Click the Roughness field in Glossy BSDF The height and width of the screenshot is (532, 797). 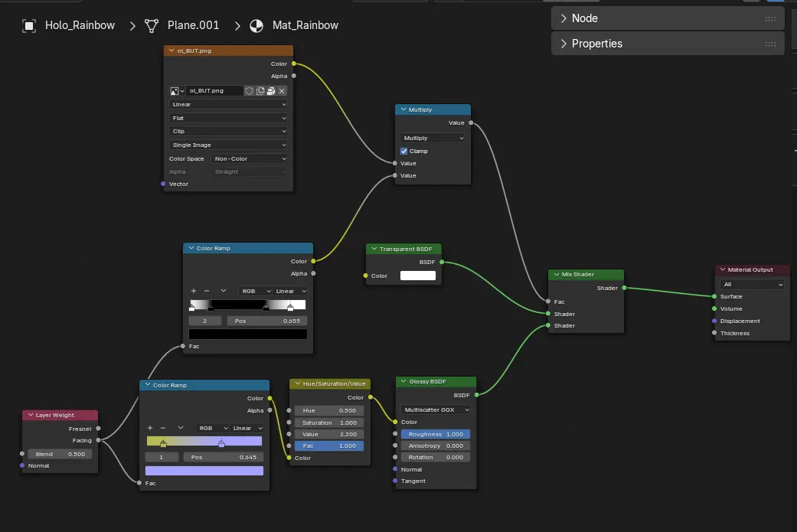[x=436, y=434]
